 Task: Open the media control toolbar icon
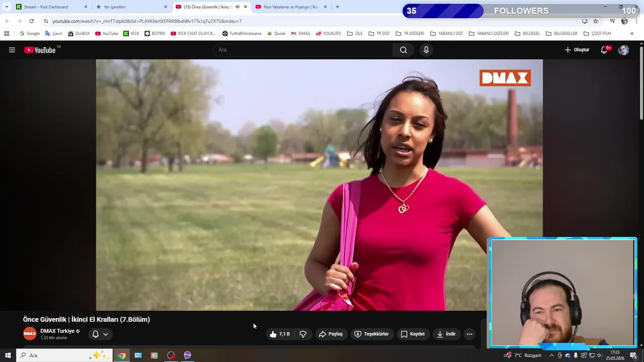[612, 21]
